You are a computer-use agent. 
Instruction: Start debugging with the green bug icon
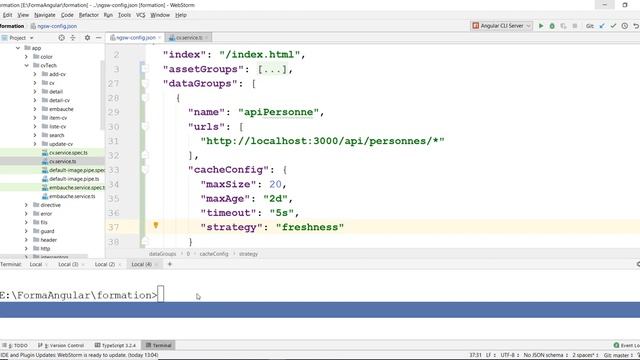tap(552, 26)
